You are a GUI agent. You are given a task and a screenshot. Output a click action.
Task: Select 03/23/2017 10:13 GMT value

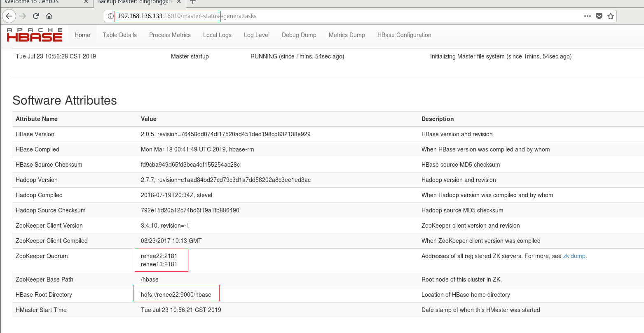coord(171,241)
